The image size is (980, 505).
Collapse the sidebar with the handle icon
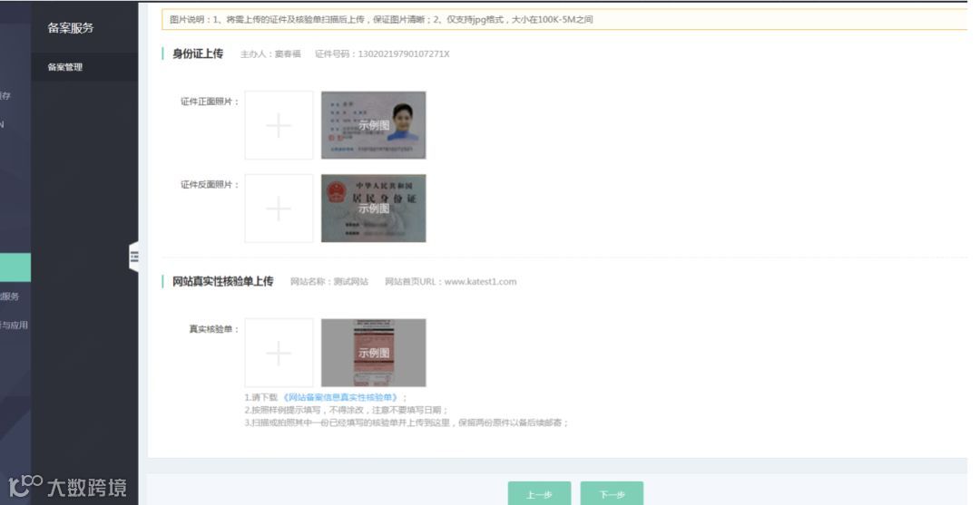click(133, 257)
